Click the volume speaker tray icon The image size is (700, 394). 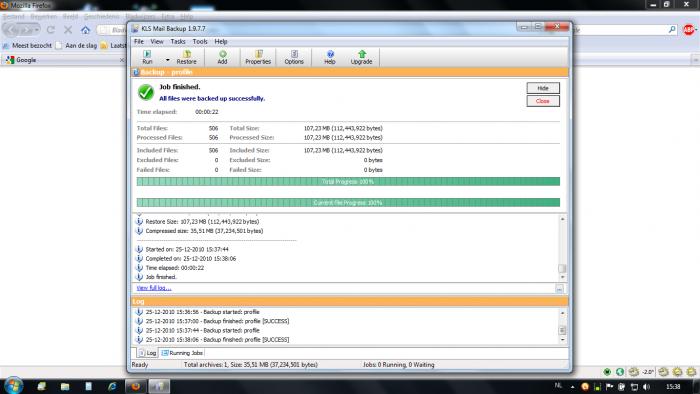pyautogui.click(x=646, y=387)
